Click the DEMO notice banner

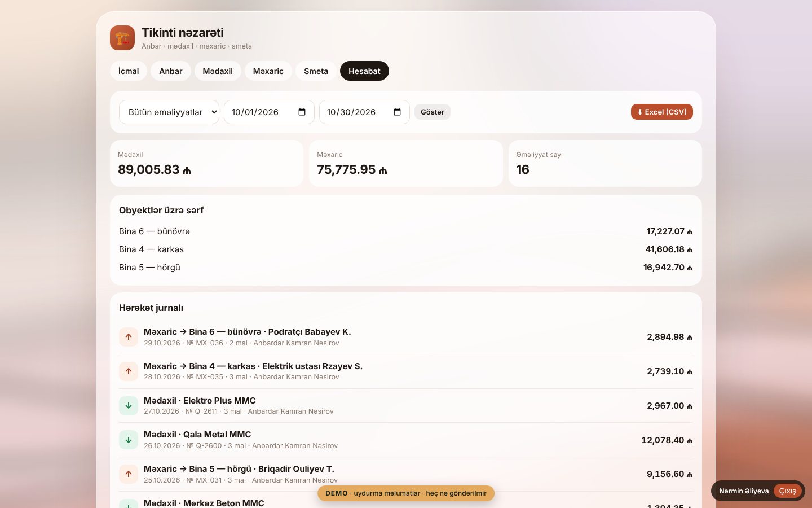(406, 493)
